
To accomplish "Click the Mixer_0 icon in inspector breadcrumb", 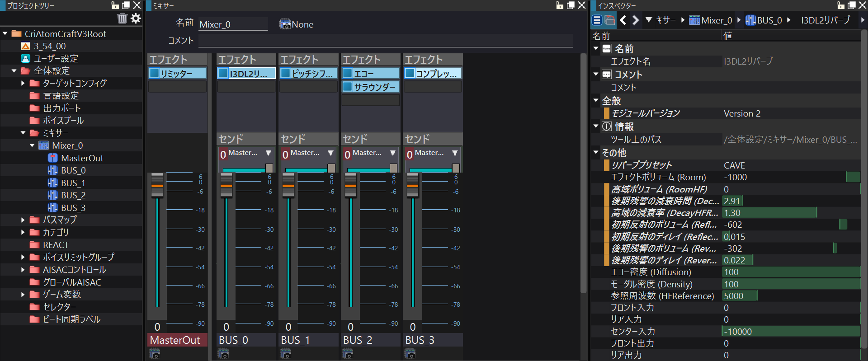I will click(x=694, y=20).
